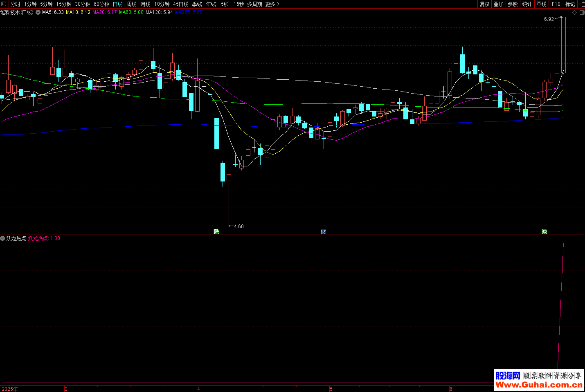The height and width of the screenshot is (392, 585).
Task: Switch to 月线 monthly chart
Action: [146, 4]
